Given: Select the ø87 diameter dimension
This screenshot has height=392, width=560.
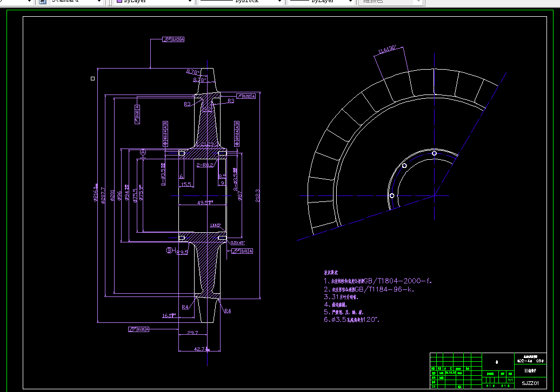Looking at the screenshot, I should pyautogui.click(x=239, y=195).
